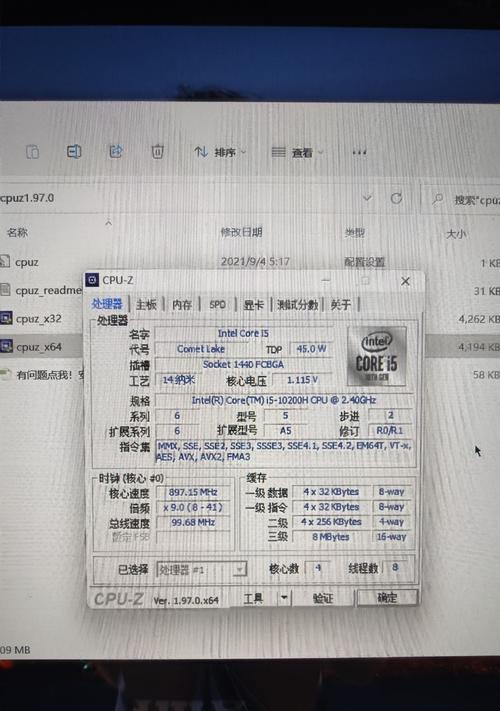The image size is (500, 711).
Task: Switch to the 测试分数 tab
Action: 297,305
